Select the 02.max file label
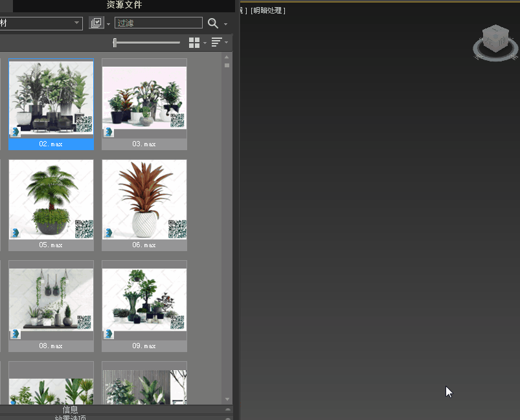 point(51,144)
